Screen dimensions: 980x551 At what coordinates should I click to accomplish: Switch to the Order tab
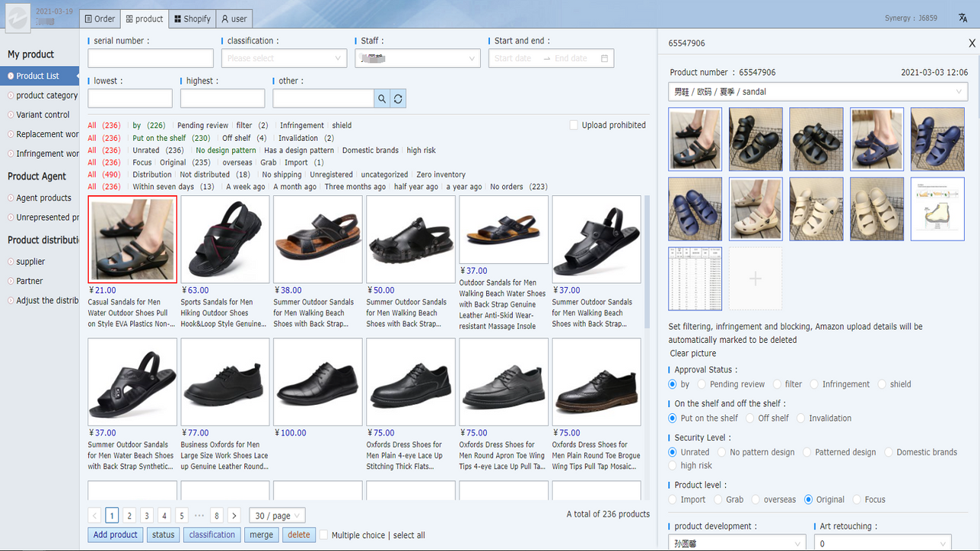coord(99,18)
